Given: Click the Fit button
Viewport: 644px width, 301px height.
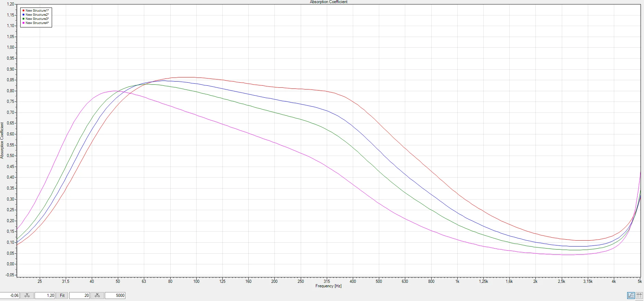Looking at the screenshot, I should click(x=62, y=295).
